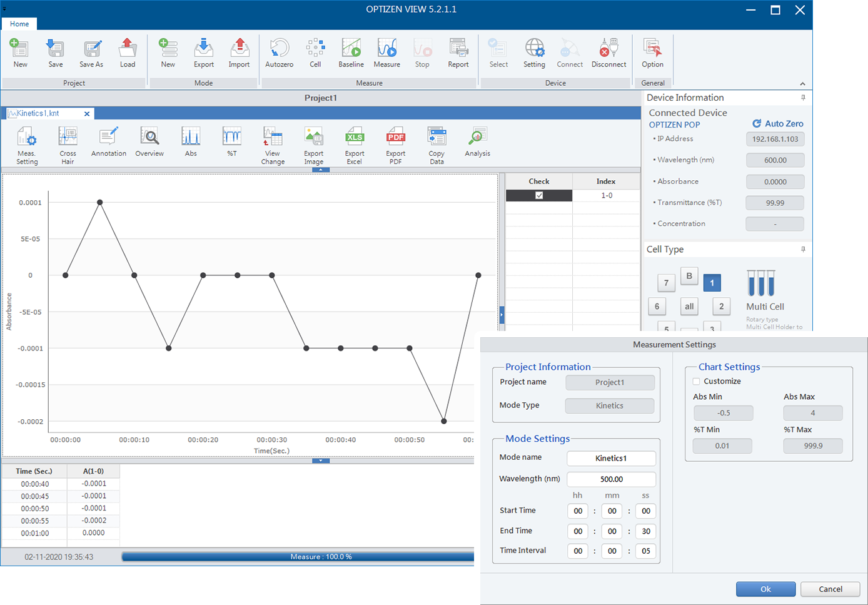Click the Abs Min field
This screenshot has width=868, height=605.
pyautogui.click(x=724, y=413)
